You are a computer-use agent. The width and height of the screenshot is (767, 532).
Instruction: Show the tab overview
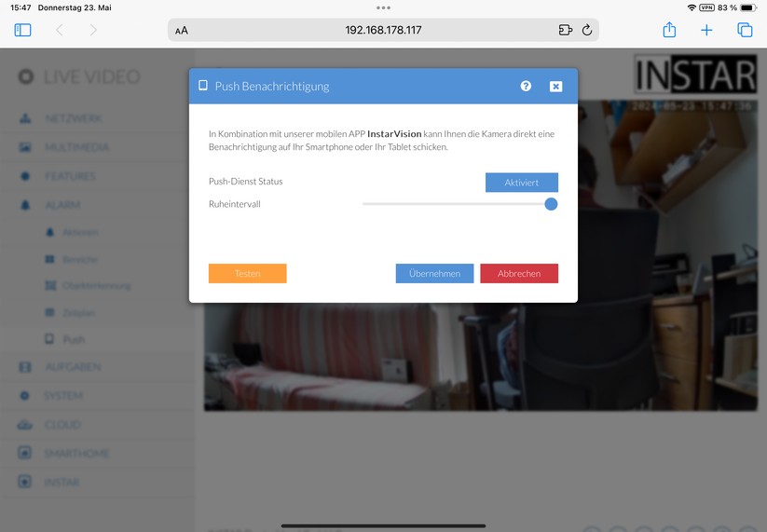745,30
